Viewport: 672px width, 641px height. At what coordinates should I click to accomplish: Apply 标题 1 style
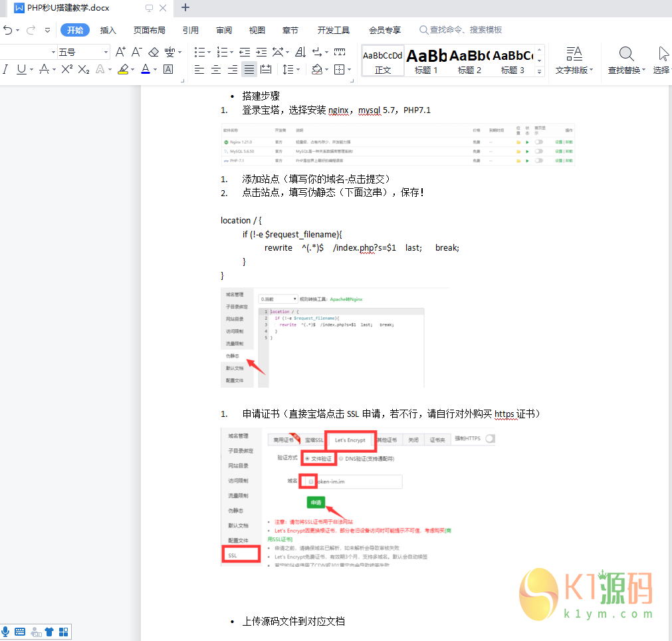coord(427,61)
